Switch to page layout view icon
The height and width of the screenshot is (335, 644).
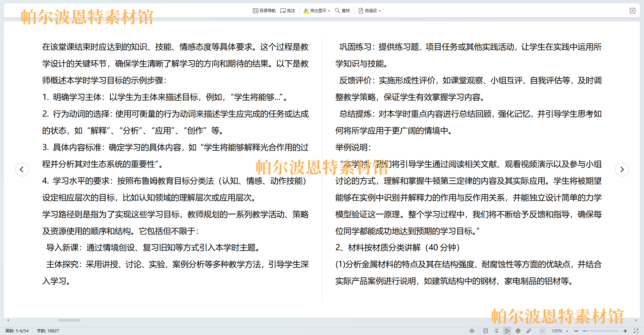(486, 331)
